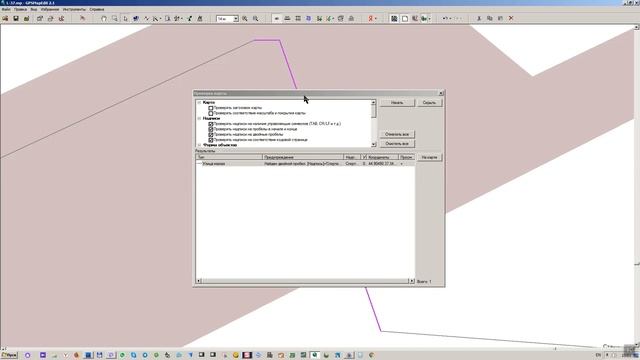Uncheck labels leading and trailing spaces check
Screen dimensions: 640x360
point(211,129)
